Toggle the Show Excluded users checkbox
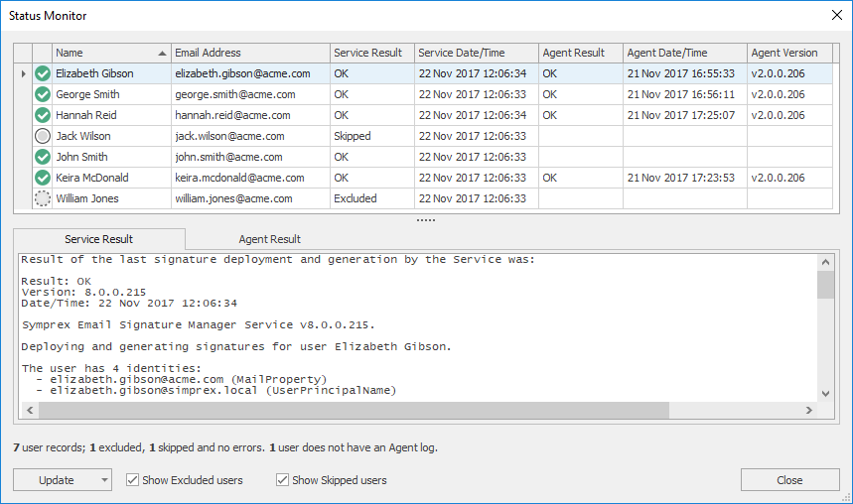This screenshot has height=504, width=853. [x=133, y=480]
